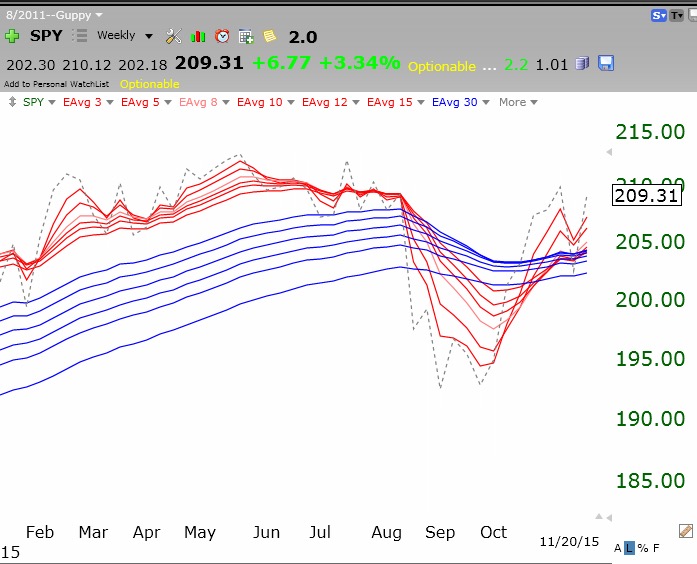The height and width of the screenshot is (564, 697).
Task: Click the Oct label on time axis
Action: pyautogui.click(x=493, y=532)
